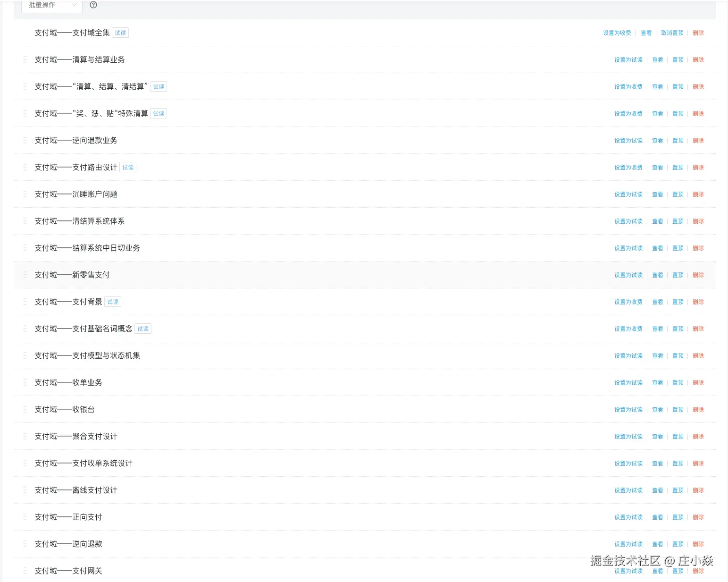
Task: Click the drag handle of 支付网关 row
Action: 24,570
